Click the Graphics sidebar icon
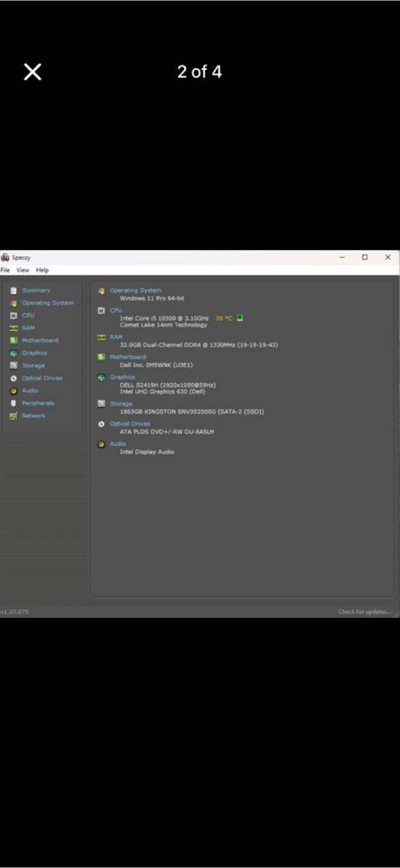Image resolution: width=400 pixels, height=868 pixels. pyautogui.click(x=13, y=353)
